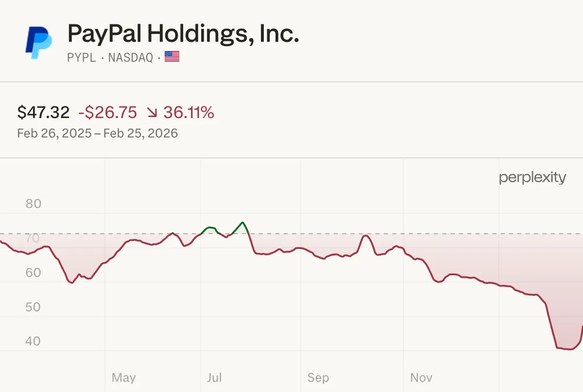The image size is (583, 392).
Task: Click the -$26.75 price change value
Action: [x=107, y=113]
